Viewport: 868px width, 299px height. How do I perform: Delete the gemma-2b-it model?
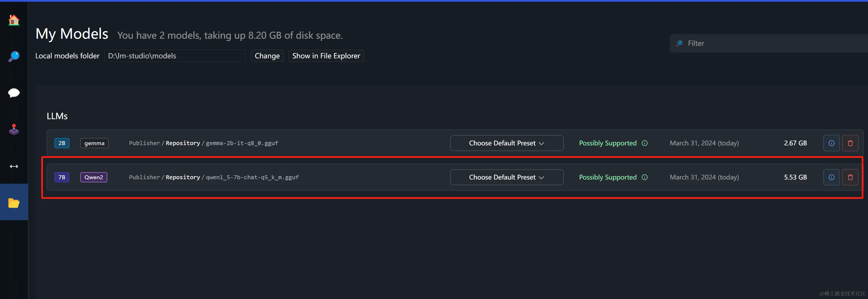pyautogui.click(x=850, y=143)
